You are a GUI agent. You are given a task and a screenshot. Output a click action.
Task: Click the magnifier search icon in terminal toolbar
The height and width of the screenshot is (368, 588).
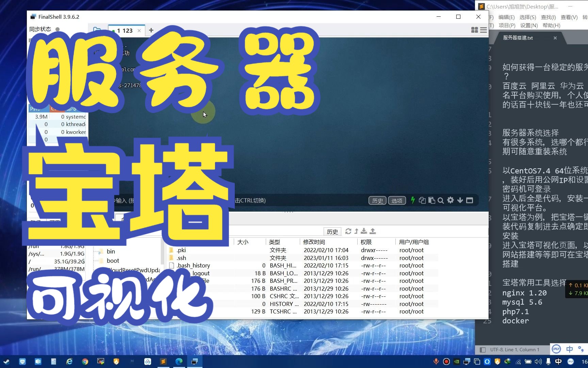click(x=441, y=200)
